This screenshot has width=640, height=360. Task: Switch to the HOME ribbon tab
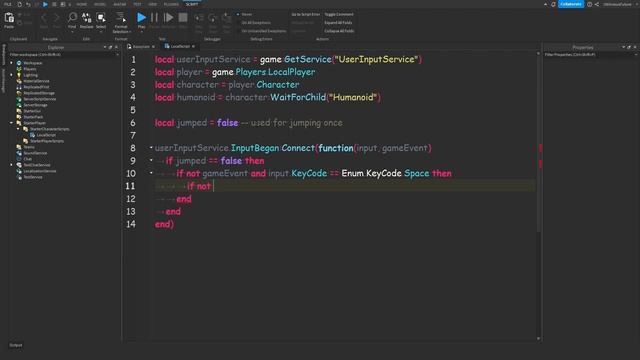point(82,4)
